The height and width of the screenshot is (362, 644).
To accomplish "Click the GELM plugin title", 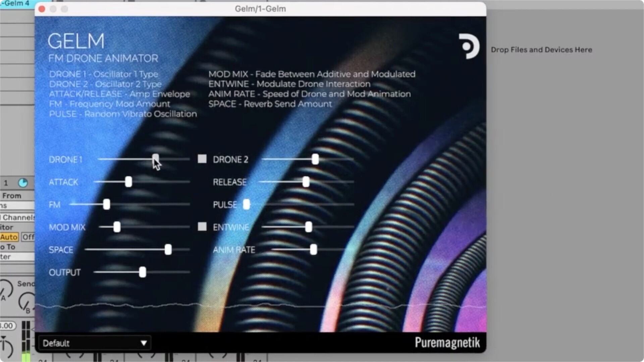I will tap(76, 41).
